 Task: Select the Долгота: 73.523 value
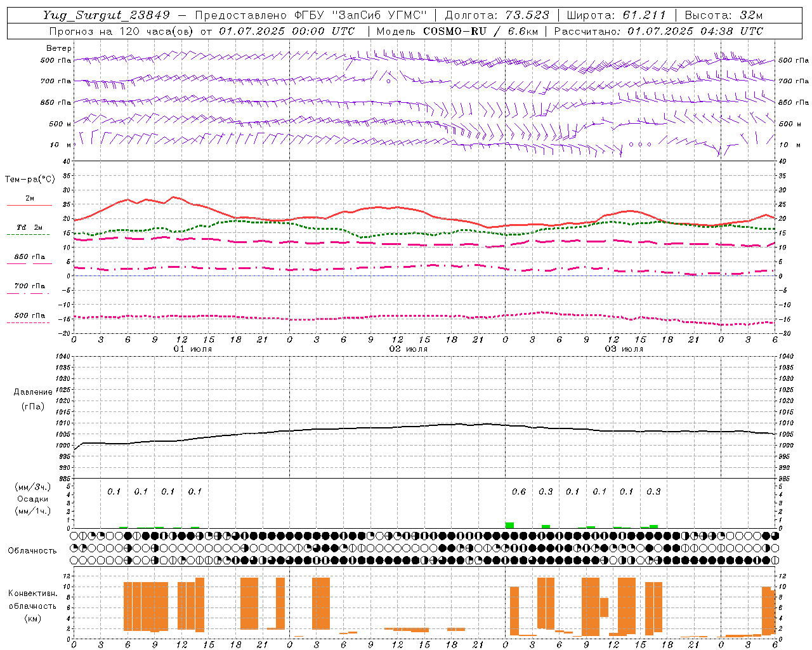497,15
